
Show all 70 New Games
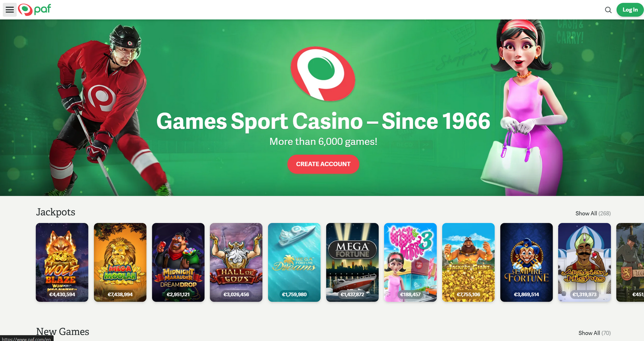(594, 333)
